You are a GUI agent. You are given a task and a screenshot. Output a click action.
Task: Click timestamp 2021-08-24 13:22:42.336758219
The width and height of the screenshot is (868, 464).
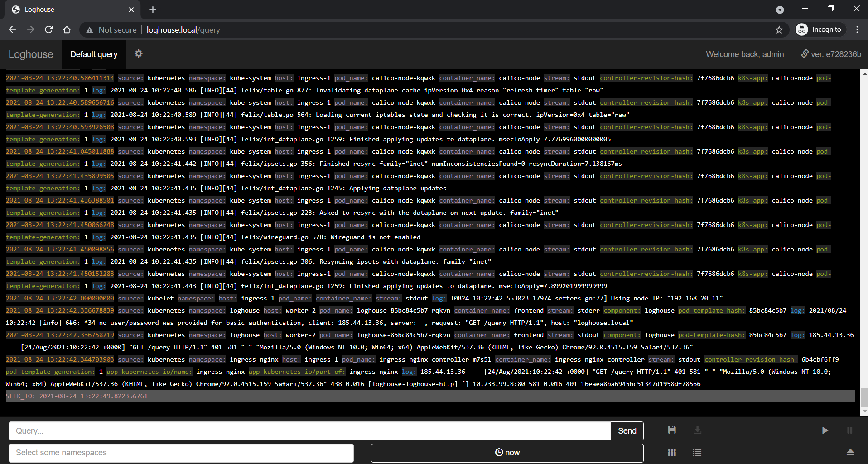pyautogui.click(x=60, y=335)
